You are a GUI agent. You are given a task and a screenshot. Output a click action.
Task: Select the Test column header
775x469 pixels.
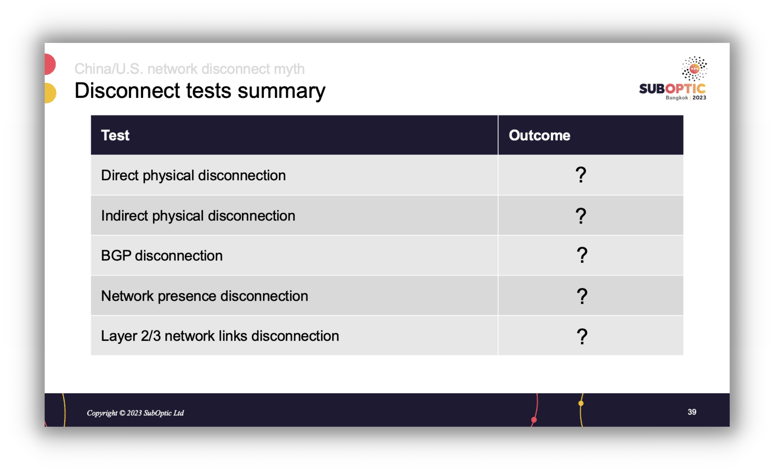[115, 135]
